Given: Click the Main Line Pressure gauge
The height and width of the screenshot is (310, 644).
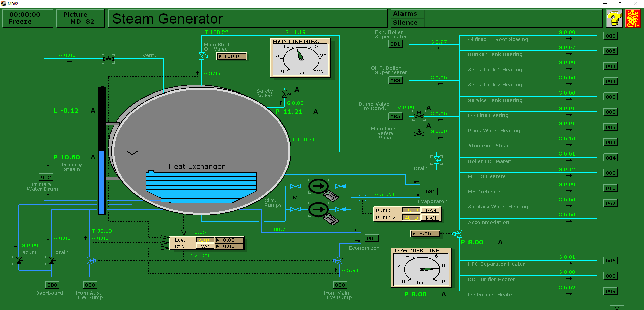Looking at the screenshot, I should 301,58.
